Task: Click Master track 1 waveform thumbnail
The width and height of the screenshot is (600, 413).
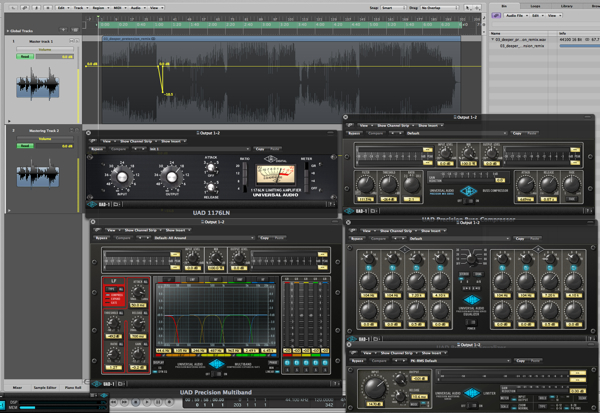Action: point(38,84)
